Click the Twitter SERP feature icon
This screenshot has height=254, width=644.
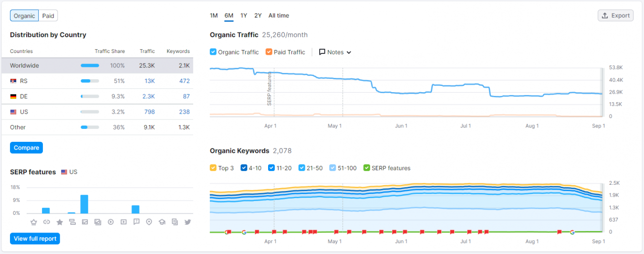187,222
